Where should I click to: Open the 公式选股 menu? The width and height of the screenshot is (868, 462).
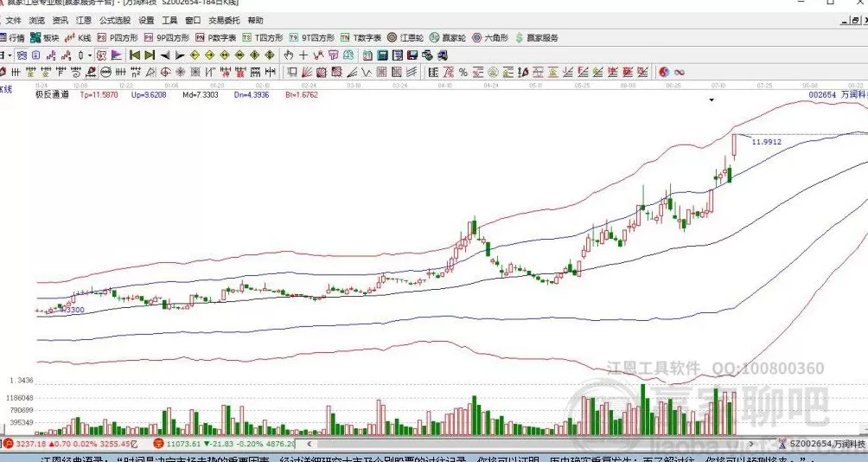point(115,20)
